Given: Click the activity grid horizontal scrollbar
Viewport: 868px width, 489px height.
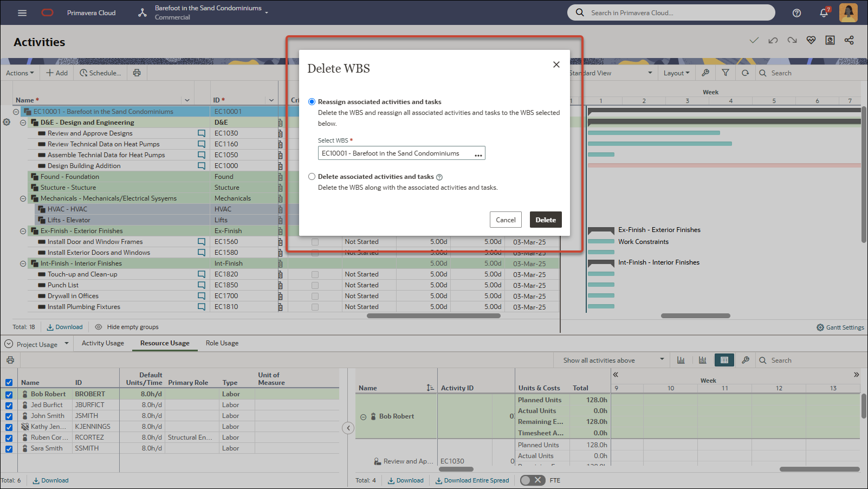Looking at the screenshot, I should click(433, 316).
